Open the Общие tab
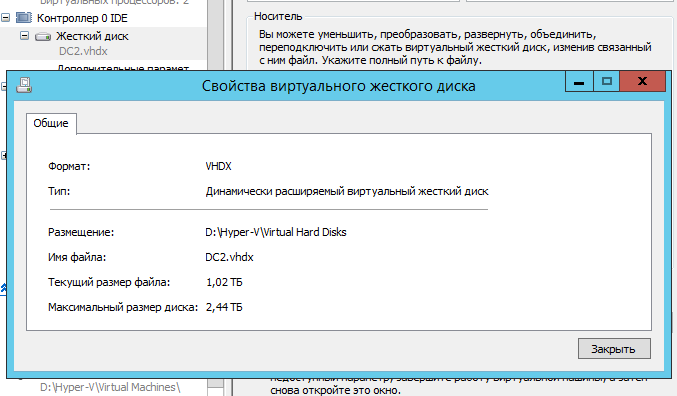This screenshot has height=396, width=677. [51, 124]
